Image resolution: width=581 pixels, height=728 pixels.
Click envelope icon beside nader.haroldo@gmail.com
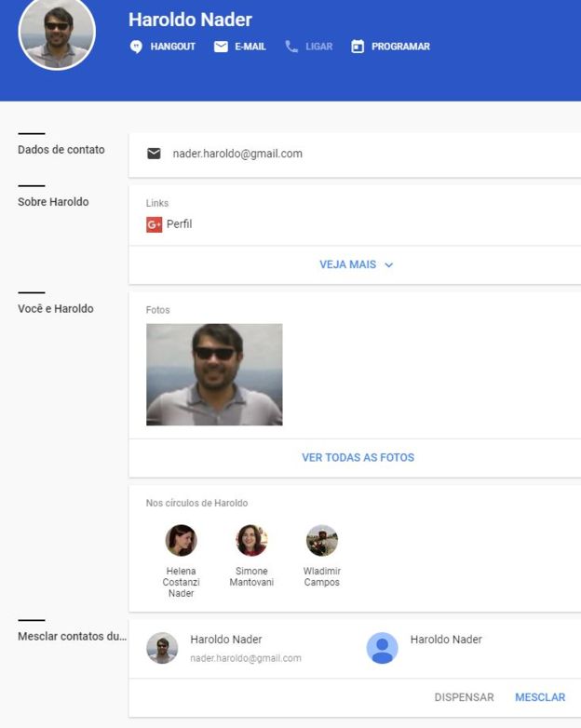pos(154,154)
